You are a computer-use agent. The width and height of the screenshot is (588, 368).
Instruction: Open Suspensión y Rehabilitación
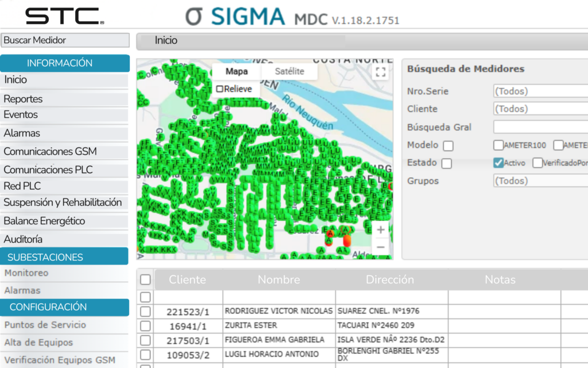click(64, 203)
